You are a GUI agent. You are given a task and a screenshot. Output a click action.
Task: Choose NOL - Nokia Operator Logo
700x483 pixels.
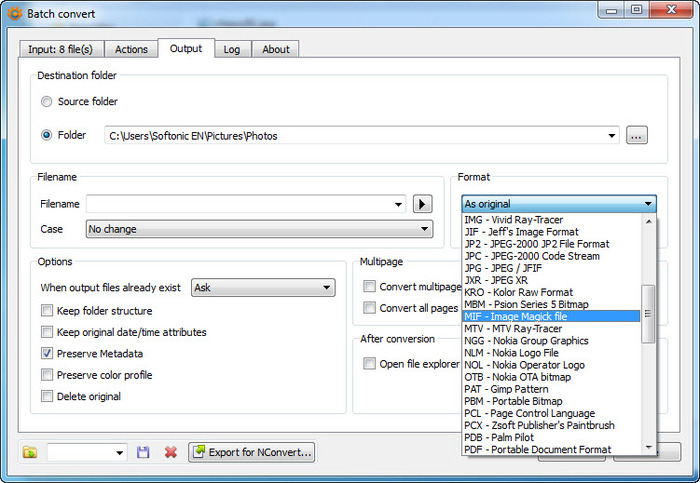pos(551,365)
